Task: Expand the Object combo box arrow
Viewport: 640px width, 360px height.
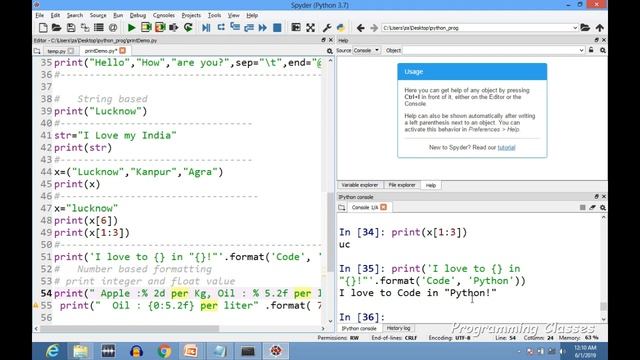Action: 581,50
